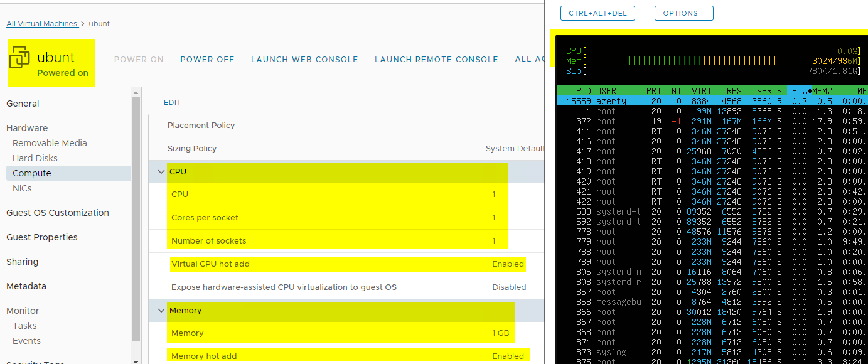Click the sidebar scroll down arrow
The height and width of the screenshot is (364, 868).
pyautogui.click(x=136, y=361)
